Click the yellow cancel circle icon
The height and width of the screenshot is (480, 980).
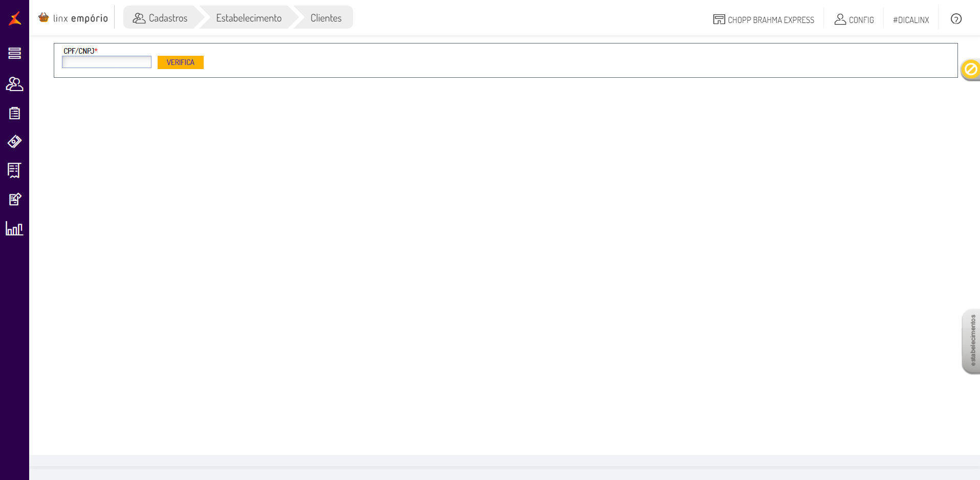pyautogui.click(x=971, y=69)
